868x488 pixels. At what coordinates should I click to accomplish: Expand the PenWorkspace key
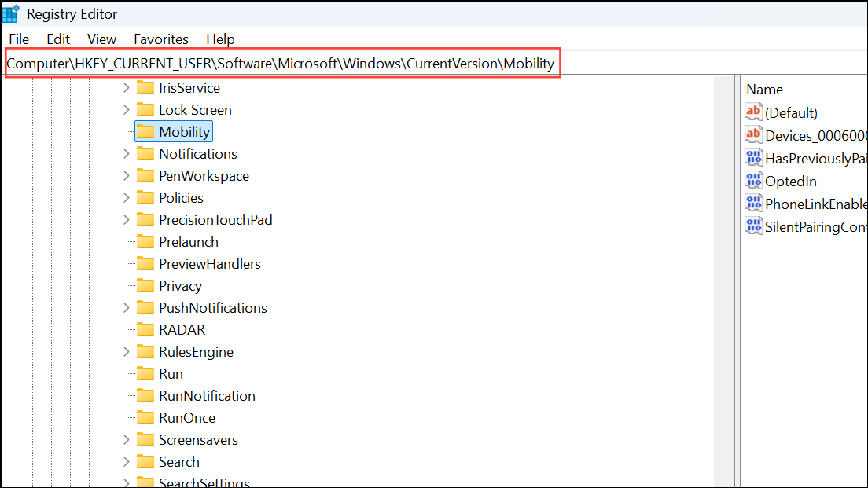click(127, 176)
